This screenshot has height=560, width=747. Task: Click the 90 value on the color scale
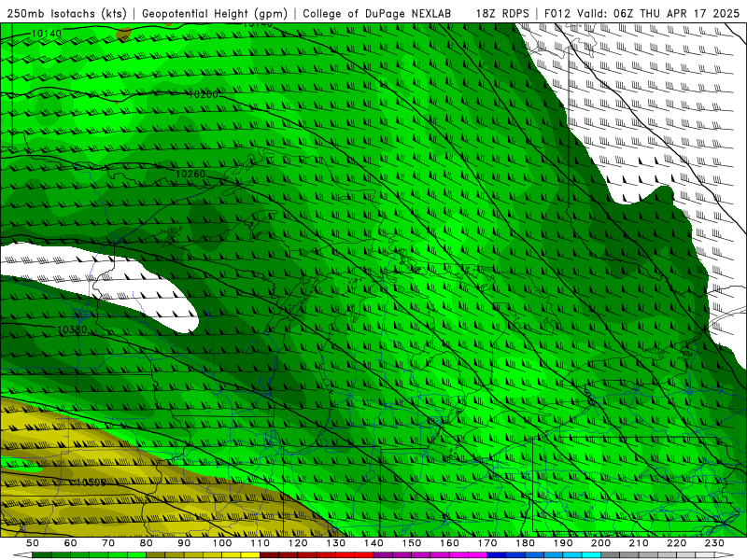coord(184,543)
